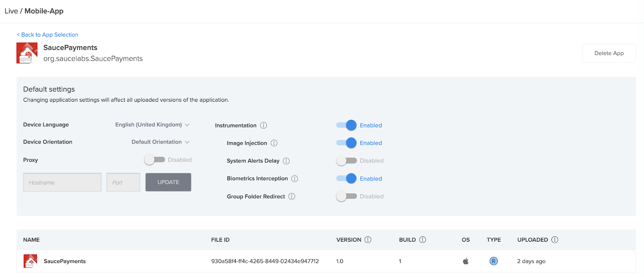
Task: Click the info icon next to BUILD column
Action: click(422, 240)
